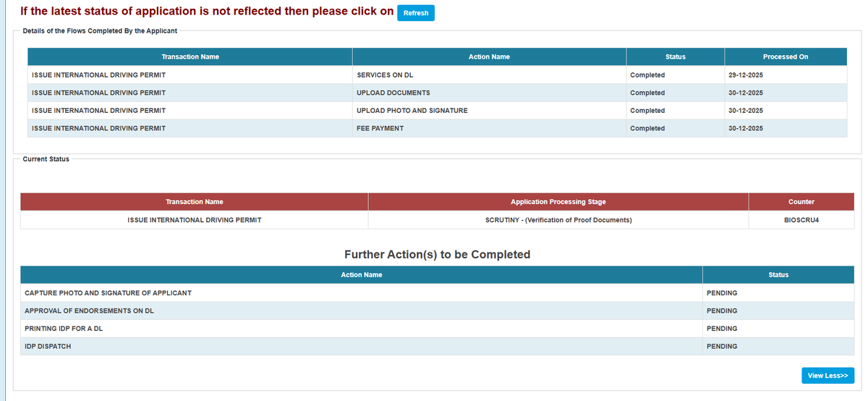Collapse details with View Less button

827,376
